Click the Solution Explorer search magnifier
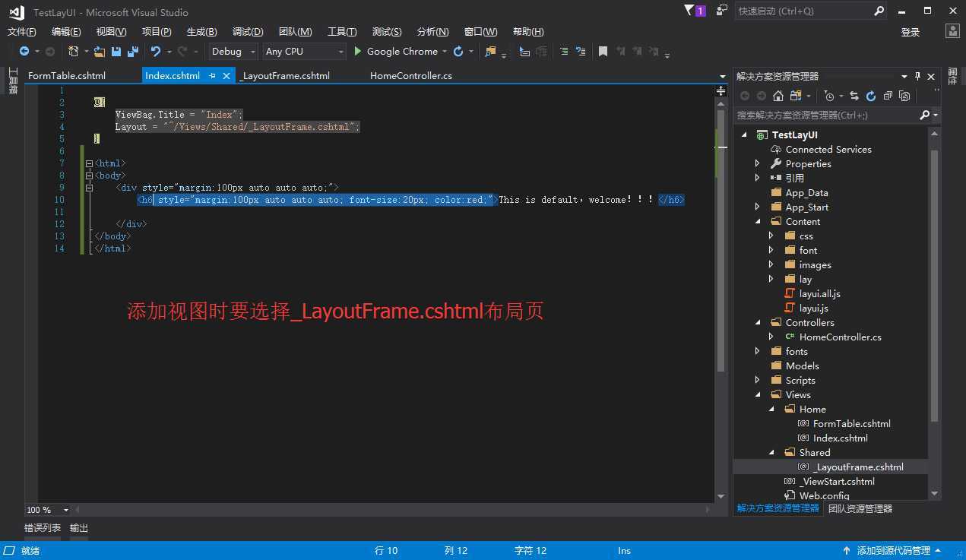The height and width of the screenshot is (560, 966). point(925,115)
